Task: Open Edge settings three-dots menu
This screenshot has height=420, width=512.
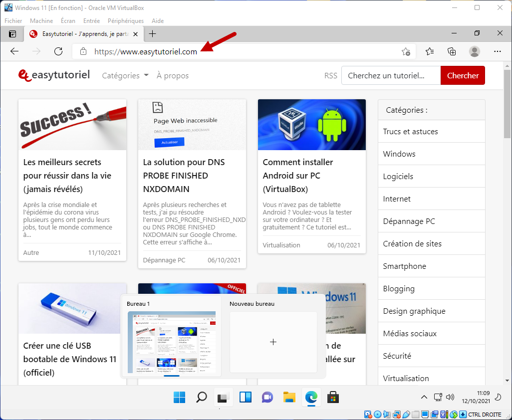Action: coord(497,51)
